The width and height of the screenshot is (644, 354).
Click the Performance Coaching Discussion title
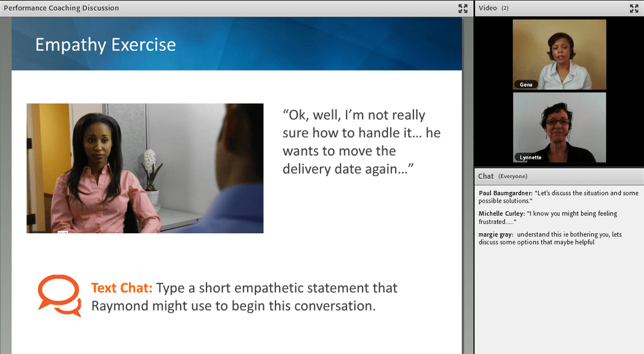[x=61, y=8]
